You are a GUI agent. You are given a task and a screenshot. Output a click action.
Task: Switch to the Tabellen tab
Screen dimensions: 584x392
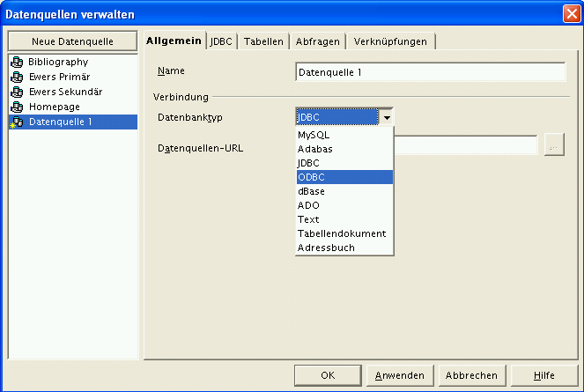263,41
